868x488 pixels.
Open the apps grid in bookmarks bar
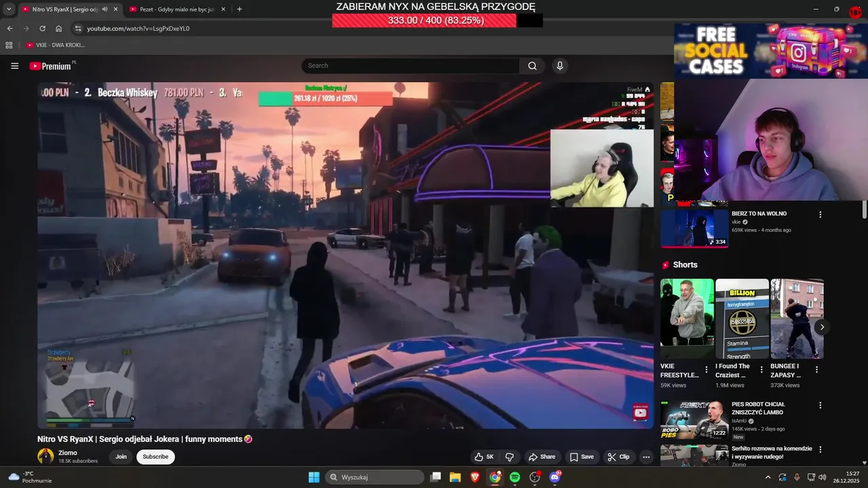click(x=9, y=45)
